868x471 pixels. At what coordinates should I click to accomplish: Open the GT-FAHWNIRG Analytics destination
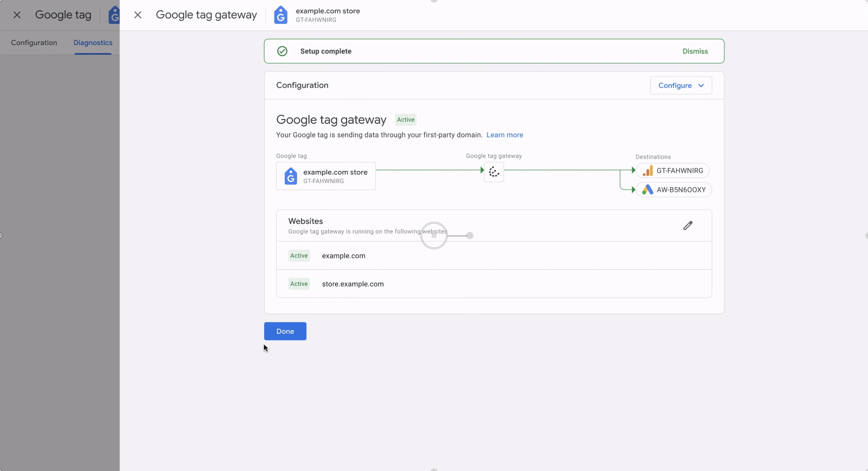click(x=673, y=170)
